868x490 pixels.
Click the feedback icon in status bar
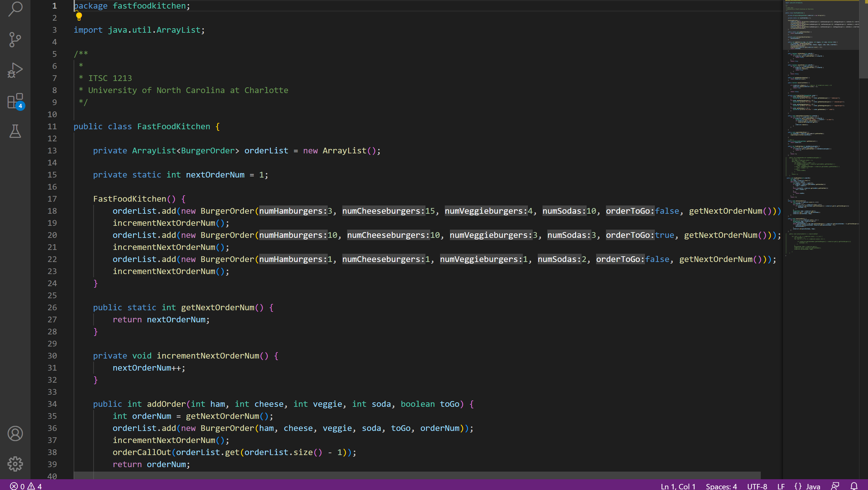pos(835,486)
